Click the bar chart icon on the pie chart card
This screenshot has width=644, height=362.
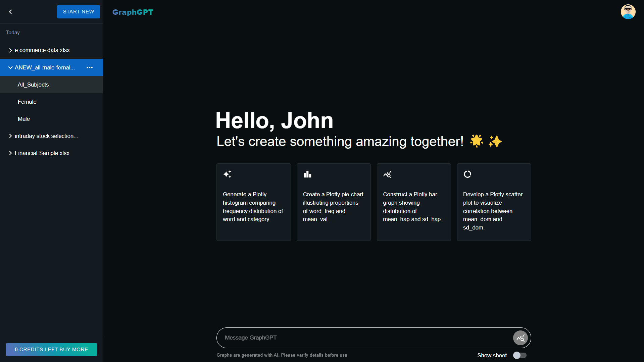(307, 174)
